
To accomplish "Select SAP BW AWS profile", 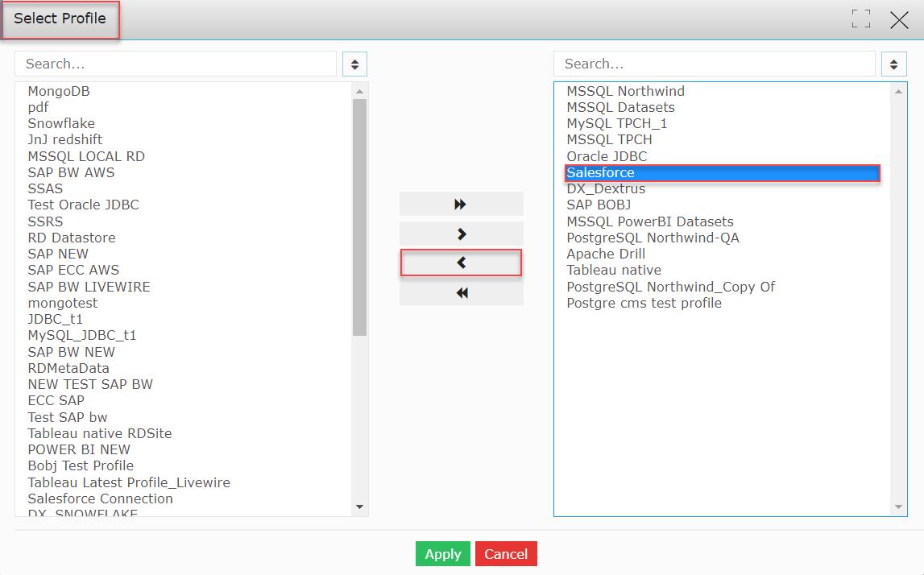I will [71, 172].
